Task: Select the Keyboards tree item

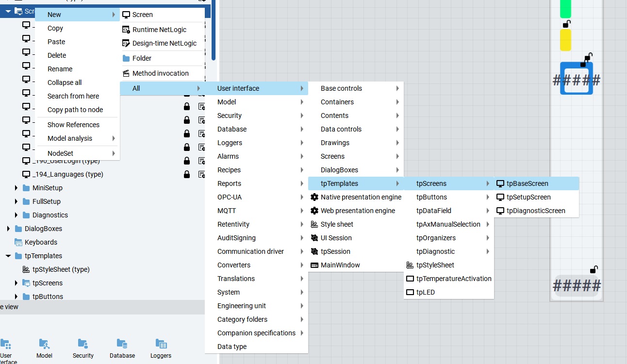Action: pyautogui.click(x=41, y=242)
